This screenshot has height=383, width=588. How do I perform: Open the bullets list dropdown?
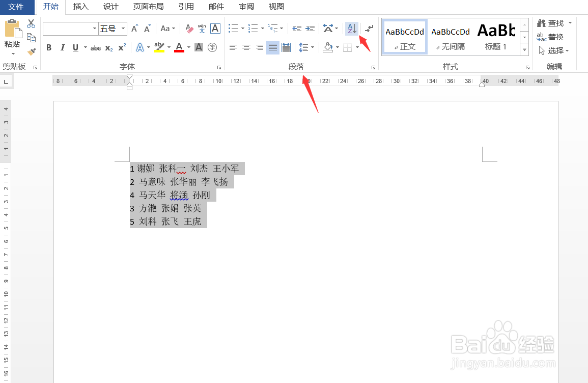pos(243,29)
